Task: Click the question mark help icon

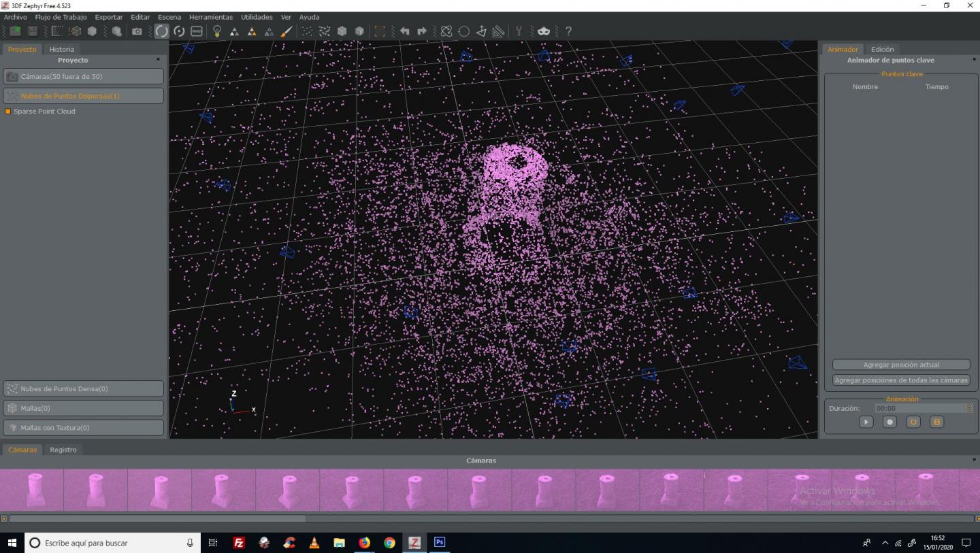Action: pos(568,31)
